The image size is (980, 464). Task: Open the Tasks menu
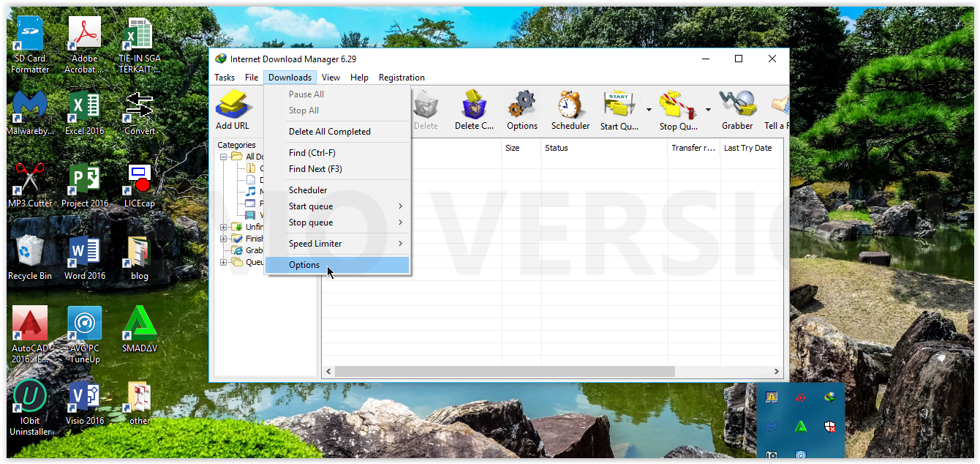pyautogui.click(x=225, y=78)
